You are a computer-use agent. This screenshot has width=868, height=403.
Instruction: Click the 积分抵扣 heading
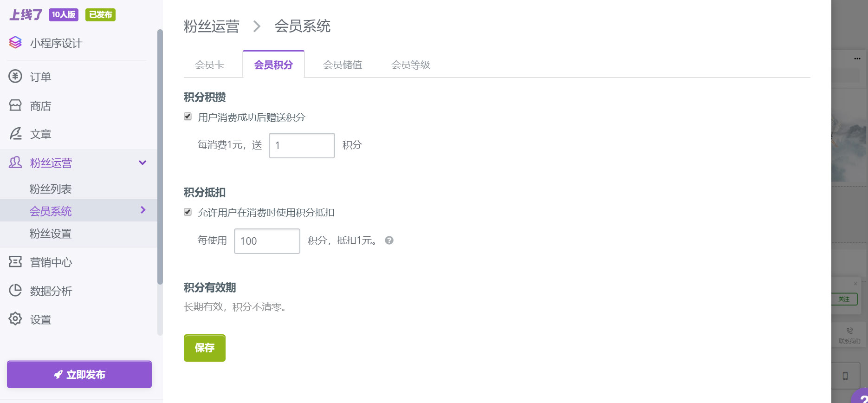point(205,192)
